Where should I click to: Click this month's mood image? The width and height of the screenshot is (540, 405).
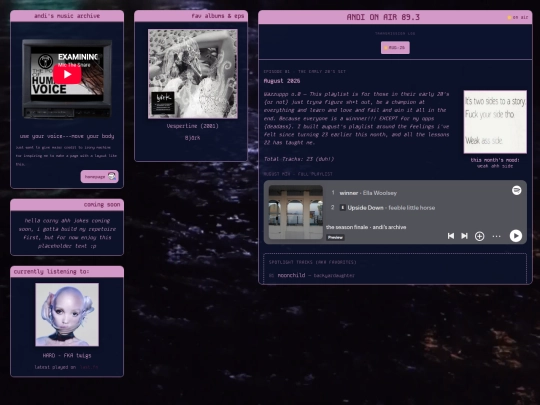point(495,122)
